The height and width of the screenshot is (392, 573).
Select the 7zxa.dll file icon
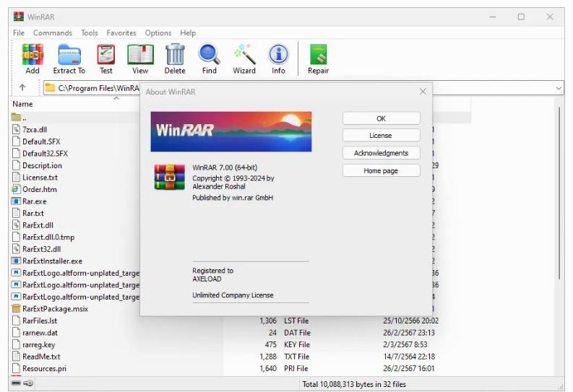point(16,129)
